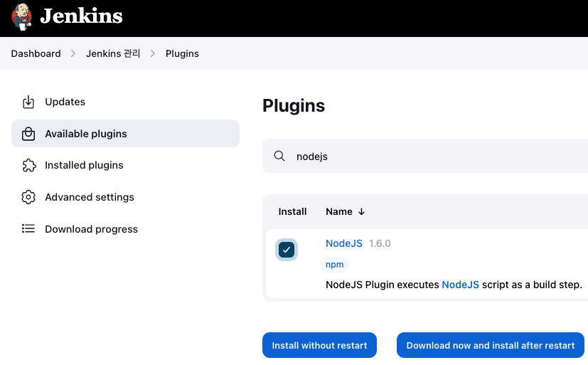The width and height of the screenshot is (588, 365).
Task: Follow the NodeJS link in the description
Action: [460, 285]
